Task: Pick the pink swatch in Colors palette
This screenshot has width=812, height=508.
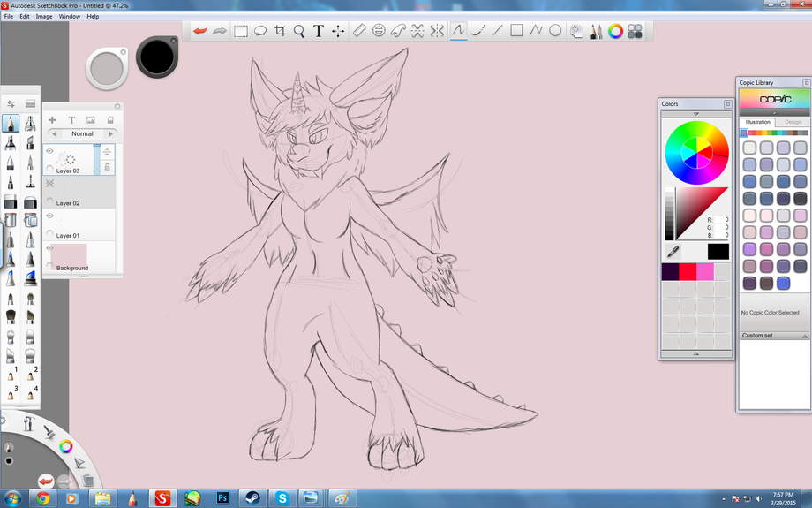Action: [705, 271]
